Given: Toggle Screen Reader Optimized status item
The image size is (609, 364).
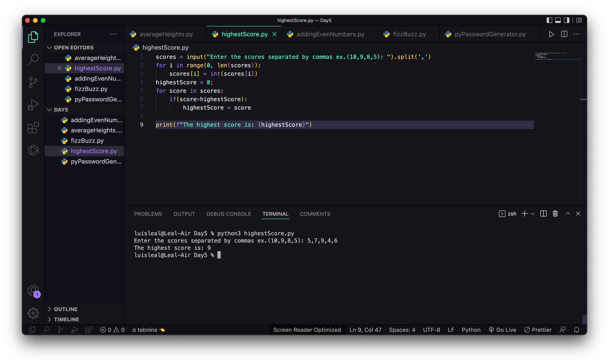Looking at the screenshot, I should [307, 330].
